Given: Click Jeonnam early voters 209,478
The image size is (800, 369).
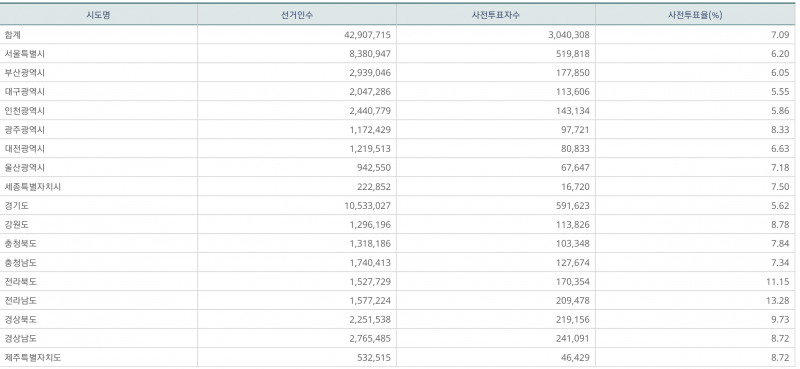Looking at the screenshot, I should [x=573, y=301].
